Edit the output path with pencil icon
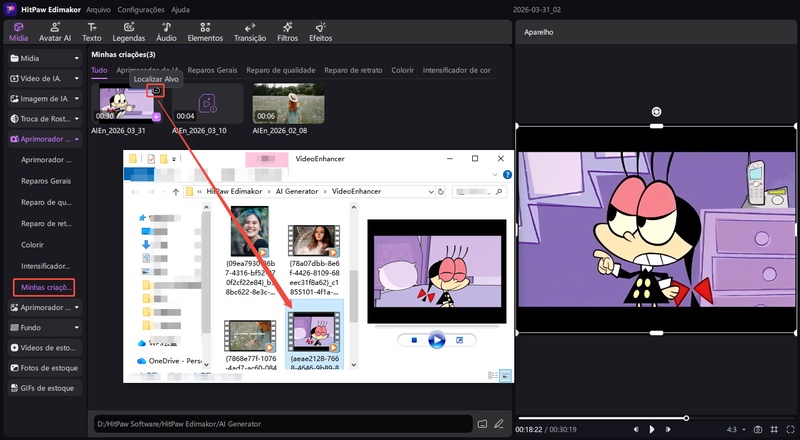This screenshot has width=800, height=440. pos(498,424)
